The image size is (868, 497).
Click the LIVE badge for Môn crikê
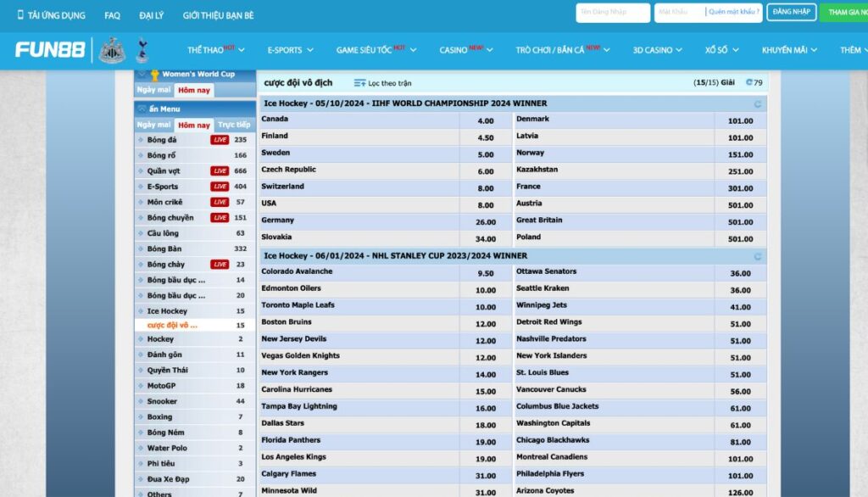coord(220,202)
